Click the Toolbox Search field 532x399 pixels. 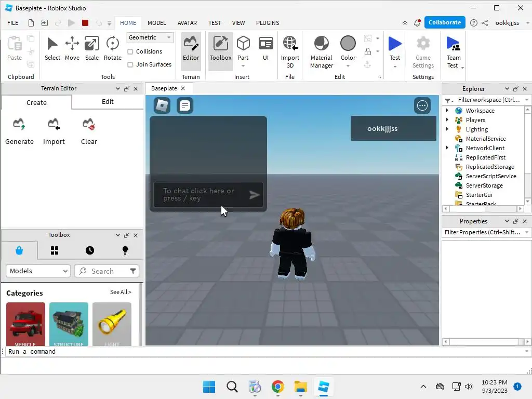102,271
